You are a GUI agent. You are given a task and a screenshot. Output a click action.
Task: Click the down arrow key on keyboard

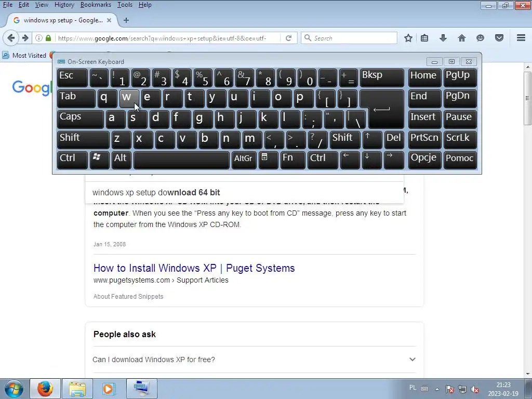371,160
